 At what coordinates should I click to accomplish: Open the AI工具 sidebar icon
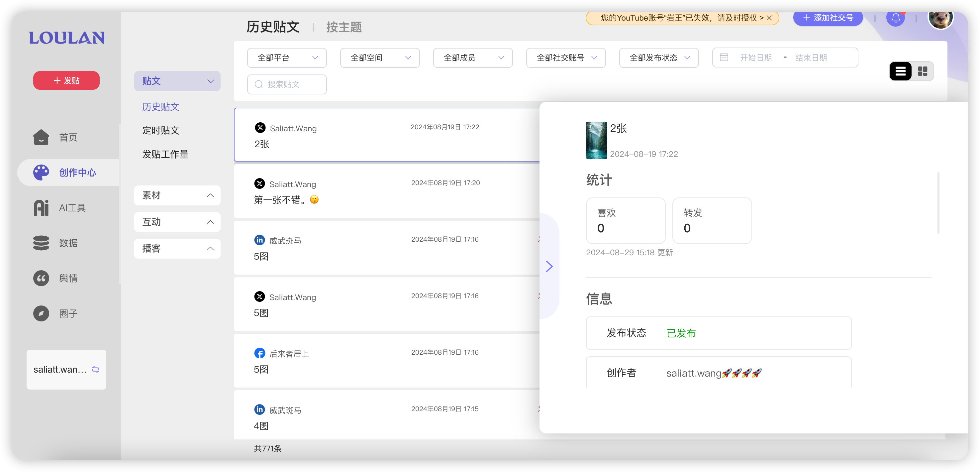click(41, 208)
